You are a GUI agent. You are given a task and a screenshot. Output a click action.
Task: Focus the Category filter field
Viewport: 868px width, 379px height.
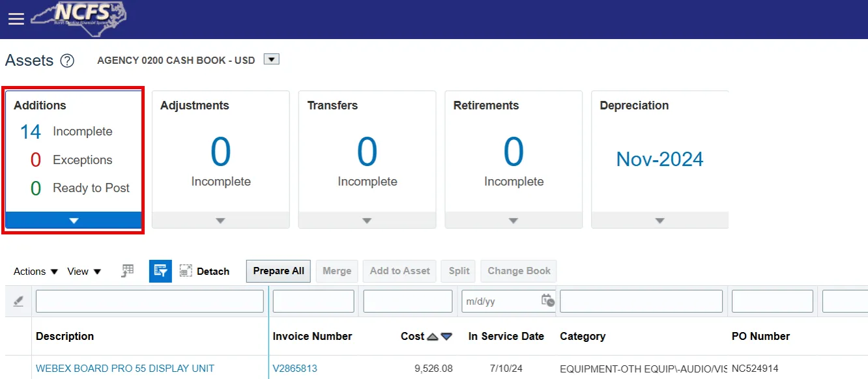(641, 302)
